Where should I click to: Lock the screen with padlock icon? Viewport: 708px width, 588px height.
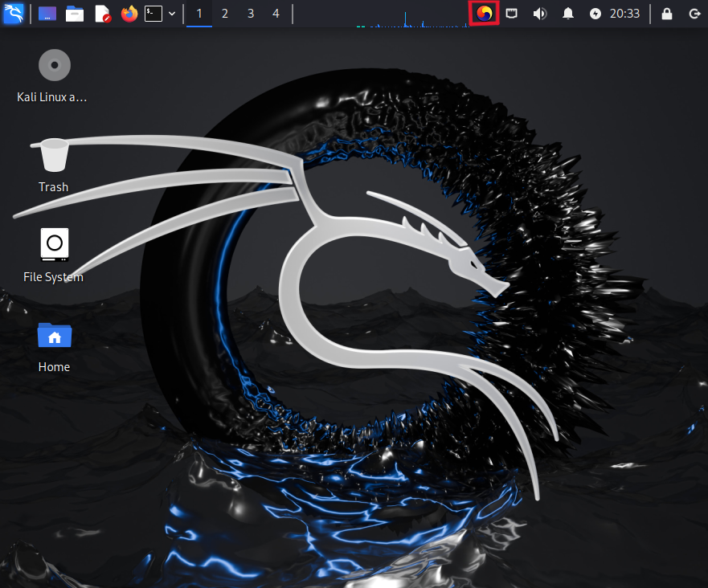[x=667, y=14]
